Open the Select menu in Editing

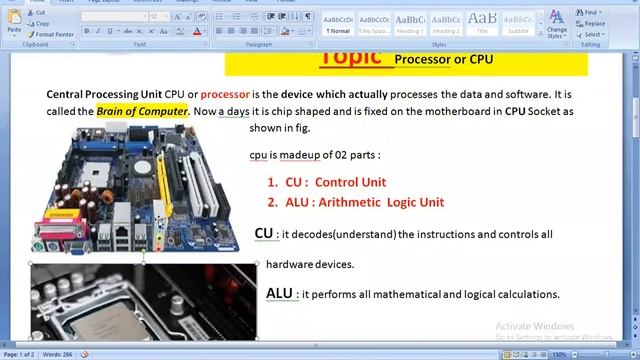pos(591,35)
